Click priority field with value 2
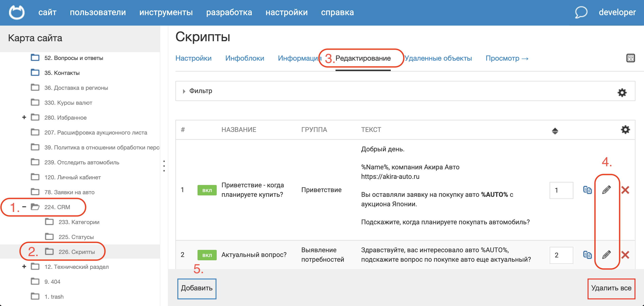644x306 pixels. 561,255
